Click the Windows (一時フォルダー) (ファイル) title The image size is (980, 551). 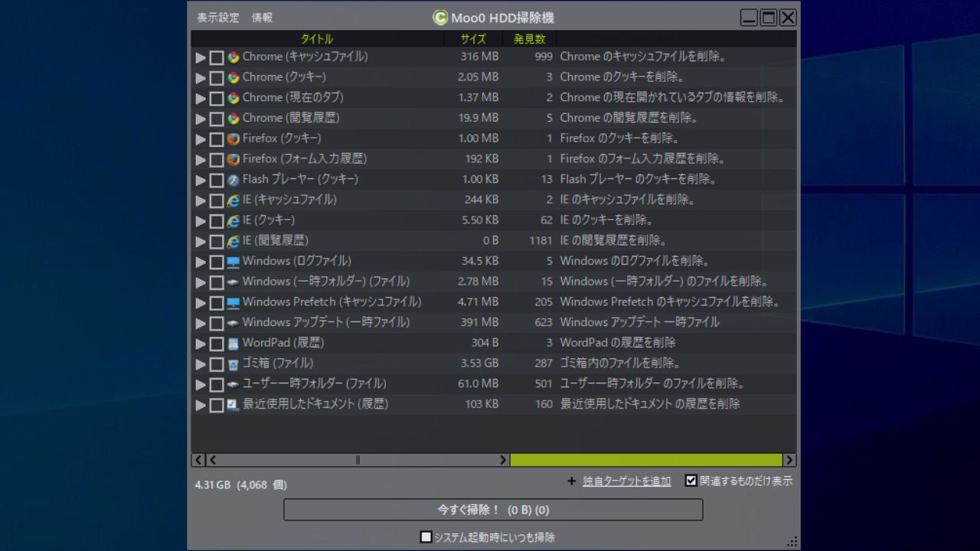pos(326,282)
